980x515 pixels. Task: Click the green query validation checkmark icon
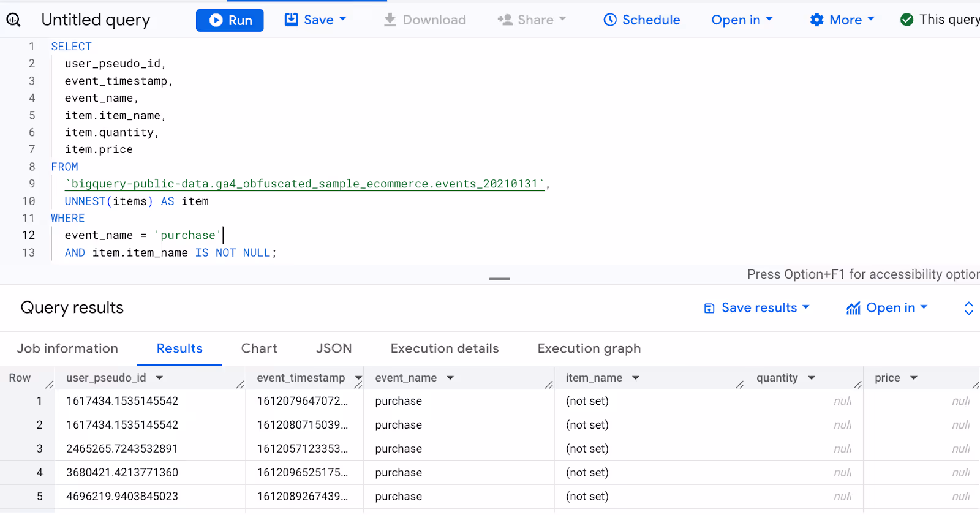[907, 20]
